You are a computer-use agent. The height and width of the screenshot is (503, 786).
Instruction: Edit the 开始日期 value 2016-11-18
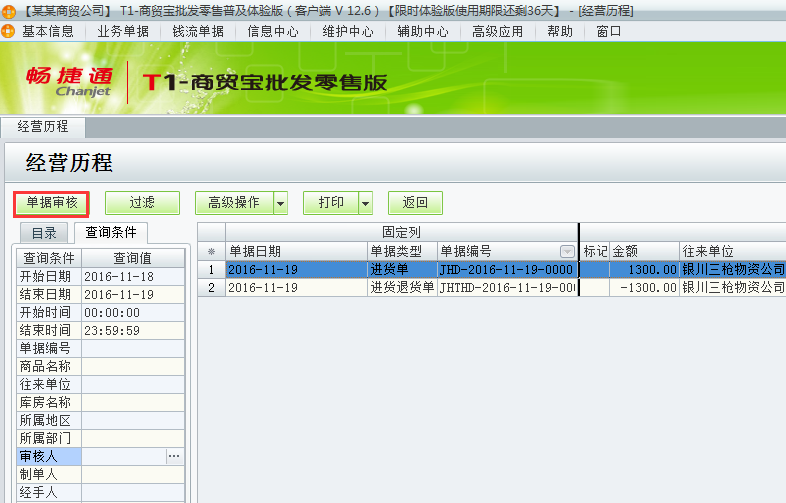point(133,276)
